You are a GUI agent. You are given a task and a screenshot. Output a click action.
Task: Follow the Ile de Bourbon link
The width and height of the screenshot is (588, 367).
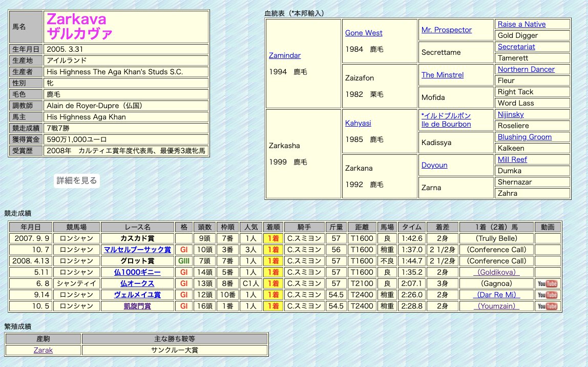tap(446, 124)
